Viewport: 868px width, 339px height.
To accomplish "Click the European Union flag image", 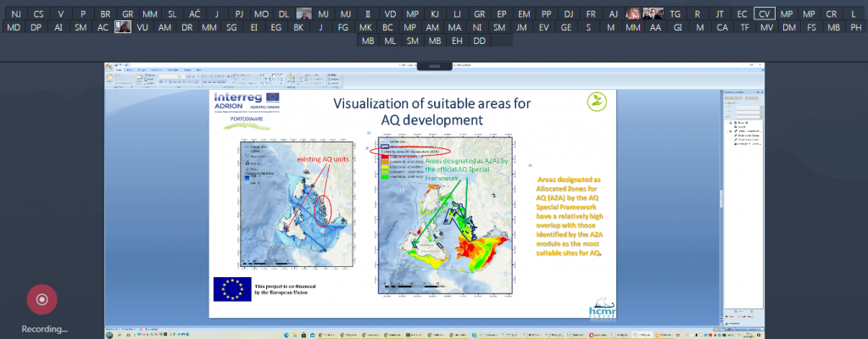I will tap(231, 289).
